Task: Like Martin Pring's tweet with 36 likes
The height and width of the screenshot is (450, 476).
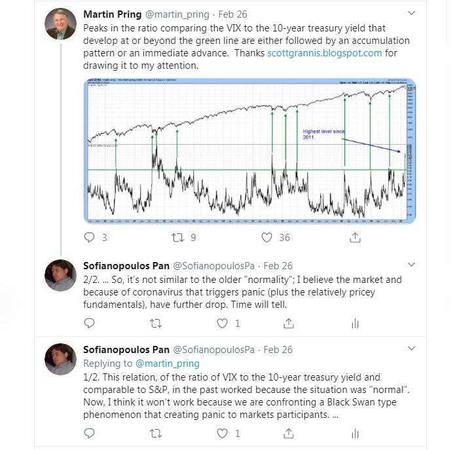Action: click(x=266, y=238)
